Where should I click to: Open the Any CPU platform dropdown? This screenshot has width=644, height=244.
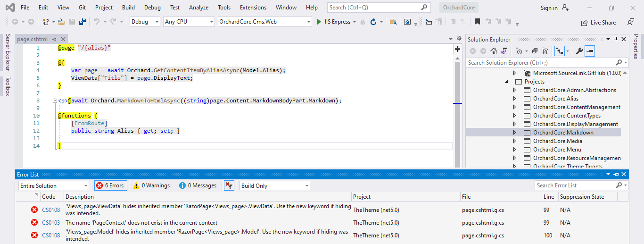[189, 22]
